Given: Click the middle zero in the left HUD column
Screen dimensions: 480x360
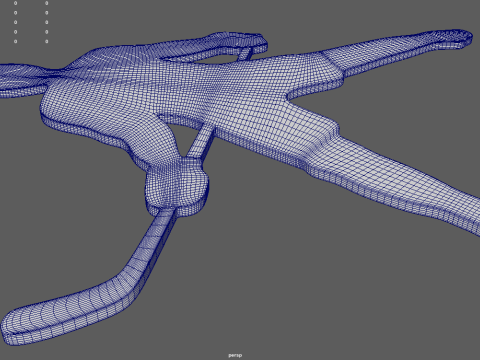Looking at the screenshot, I should 15,22.
